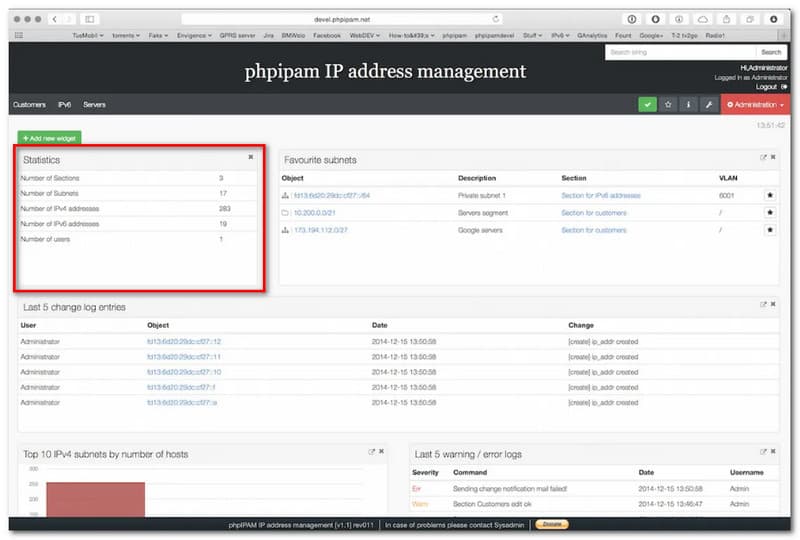Image resolution: width=800 pixels, height=540 pixels.
Task: Open the Customers section tab
Action: tap(29, 104)
